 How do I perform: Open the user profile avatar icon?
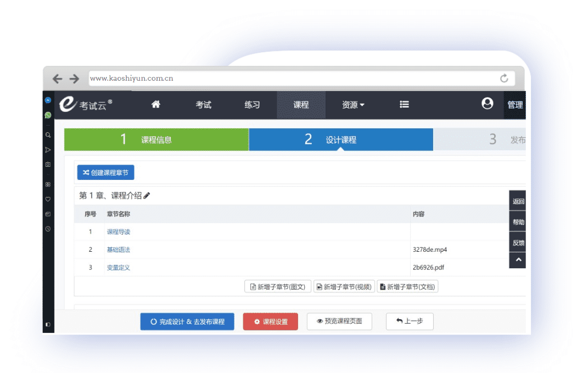[x=487, y=103]
